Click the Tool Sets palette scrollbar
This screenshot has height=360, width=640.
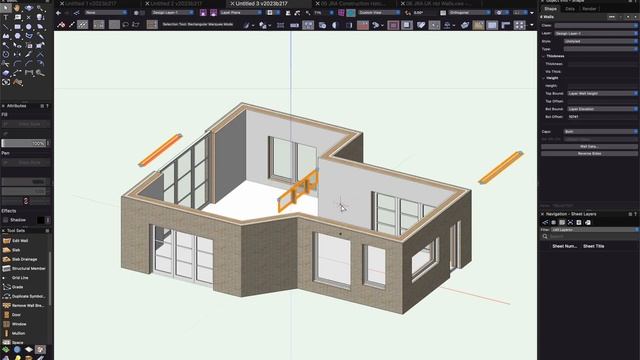[50, 278]
